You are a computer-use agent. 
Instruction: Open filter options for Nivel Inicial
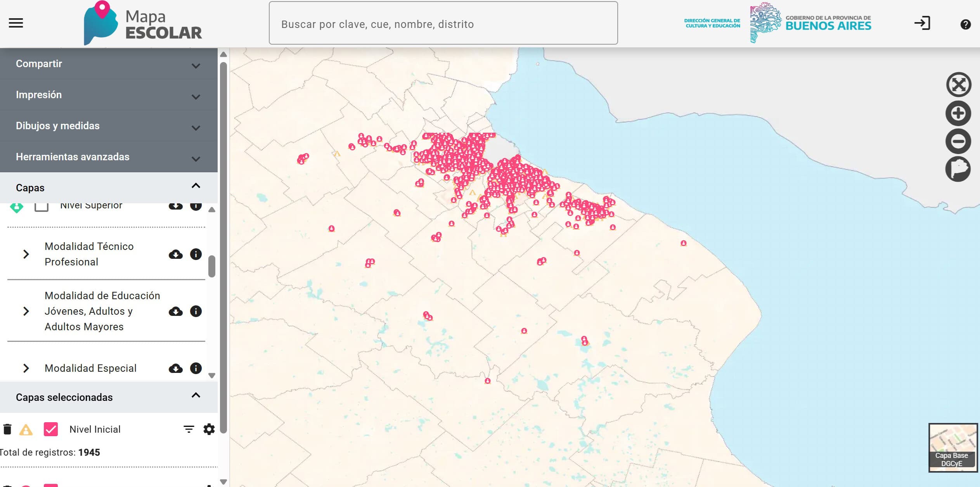click(x=189, y=429)
